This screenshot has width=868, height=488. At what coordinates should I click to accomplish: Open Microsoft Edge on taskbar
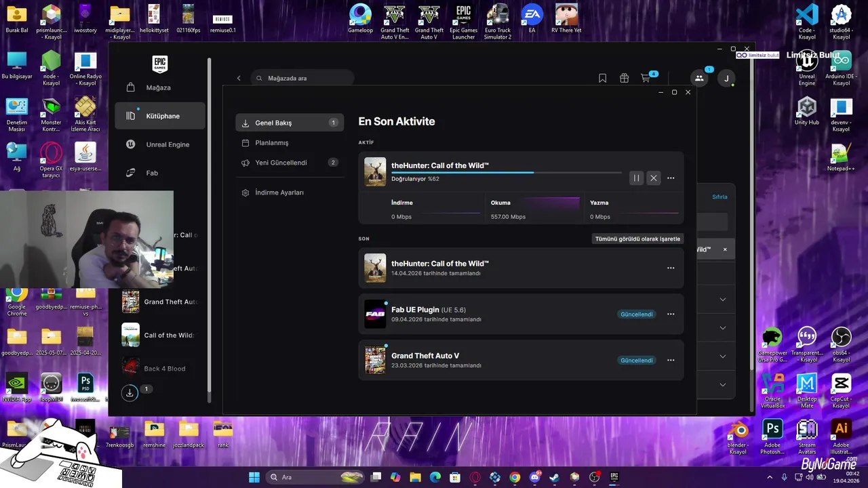point(435,477)
